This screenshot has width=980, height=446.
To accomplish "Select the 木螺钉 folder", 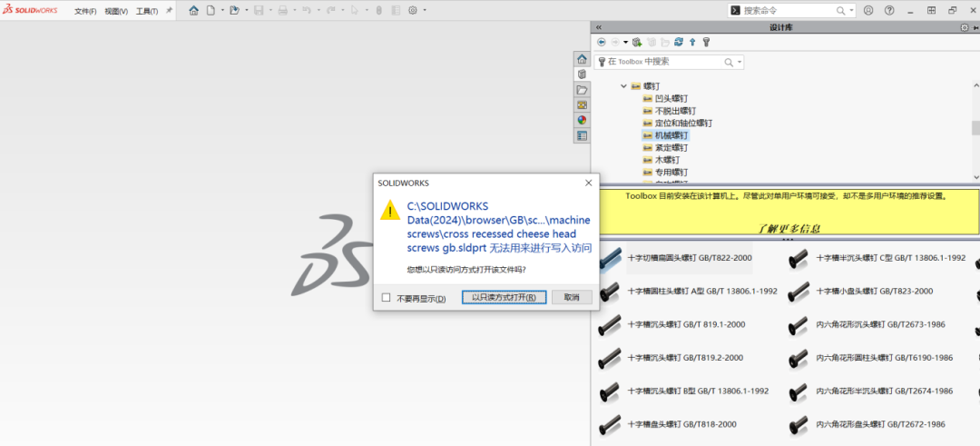I will click(x=661, y=160).
